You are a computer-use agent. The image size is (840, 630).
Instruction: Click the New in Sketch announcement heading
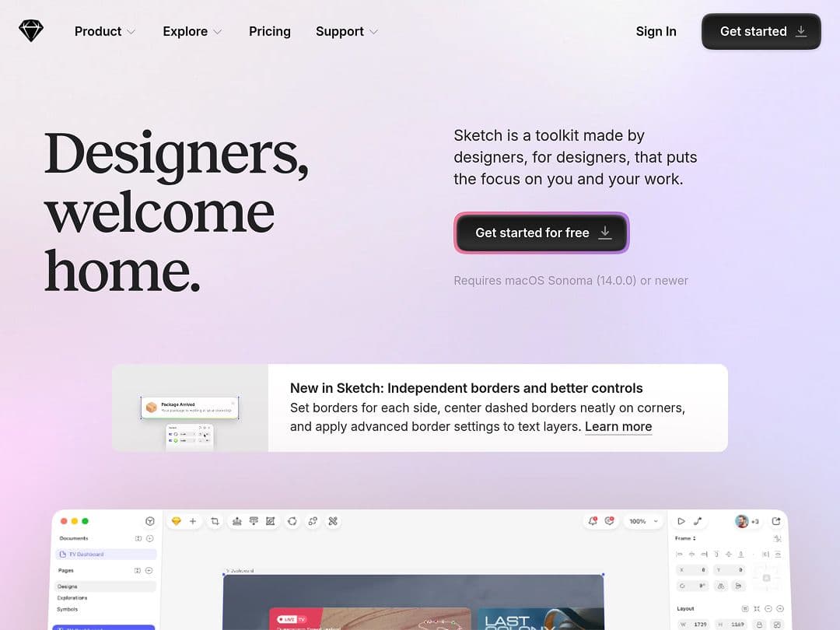click(x=466, y=388)
